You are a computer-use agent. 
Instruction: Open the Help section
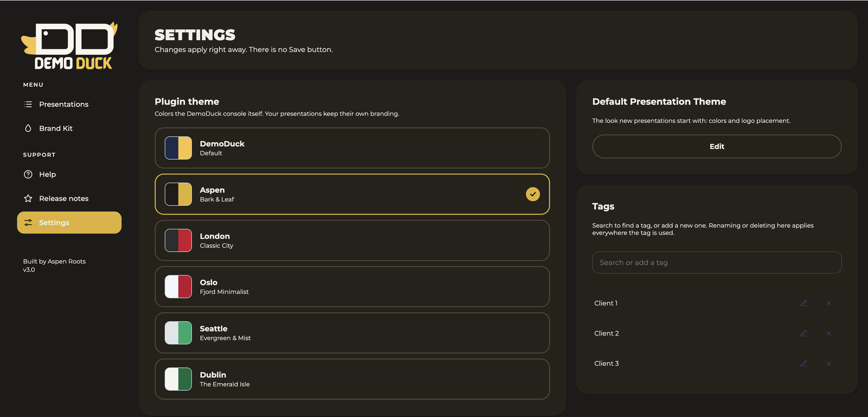[x=69, y=174]
